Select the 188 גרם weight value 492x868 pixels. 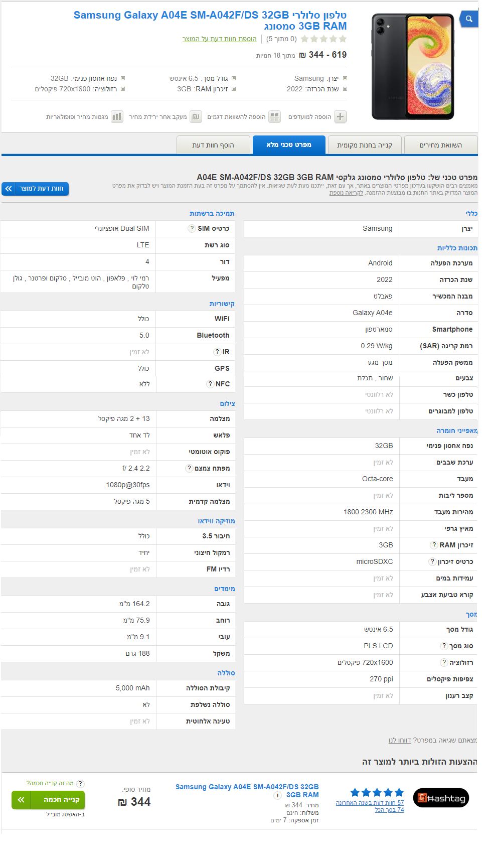137,653
